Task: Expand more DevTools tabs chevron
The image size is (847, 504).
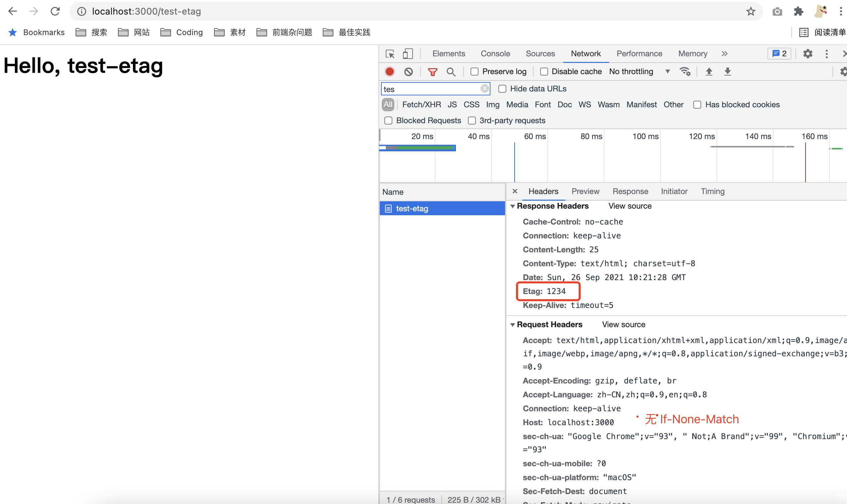Action: 724,54
